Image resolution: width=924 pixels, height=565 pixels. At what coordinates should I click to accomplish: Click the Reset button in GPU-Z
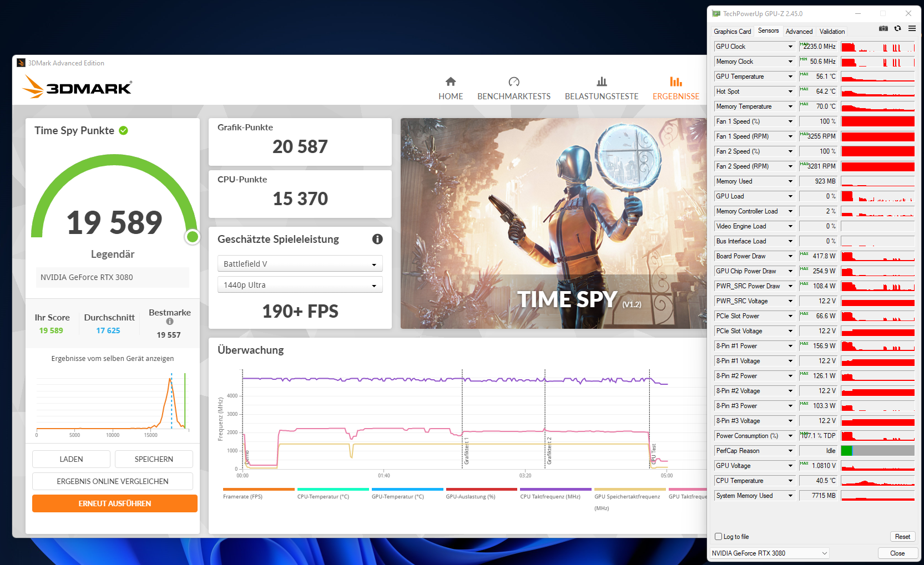click(x=902, y=536)
